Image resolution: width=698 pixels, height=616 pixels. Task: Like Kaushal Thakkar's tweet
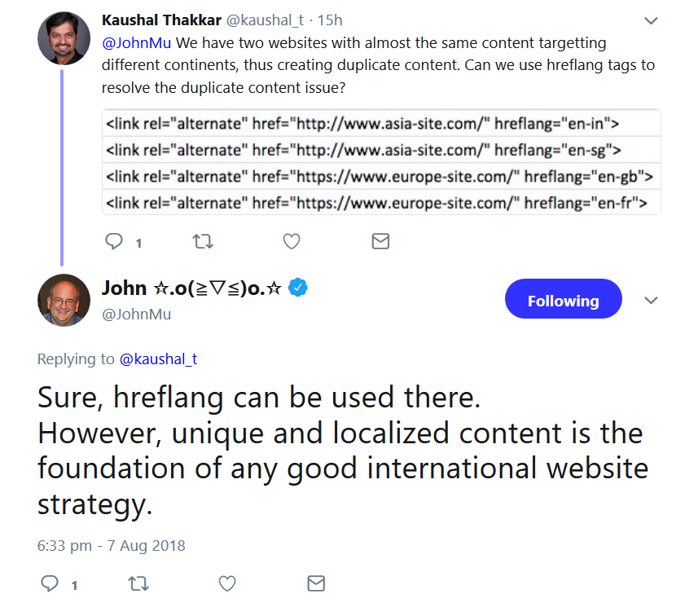tap(292, 241)
